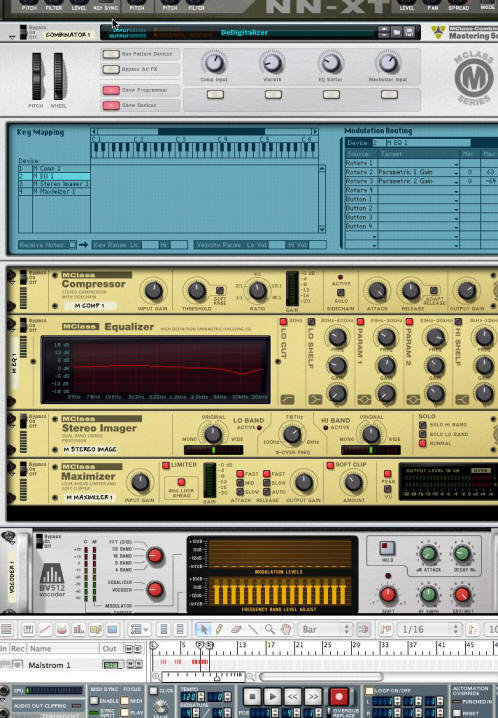The width and height of the screenshot is (498, 718).
Task: Select the Hand tool in the sequencer
Action: pyautogui.click(x=287, y=629)
